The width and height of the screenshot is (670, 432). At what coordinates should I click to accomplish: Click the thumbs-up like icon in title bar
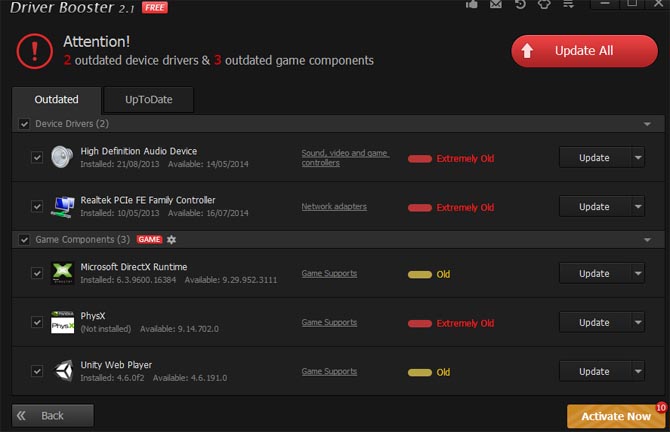point(472,4)
